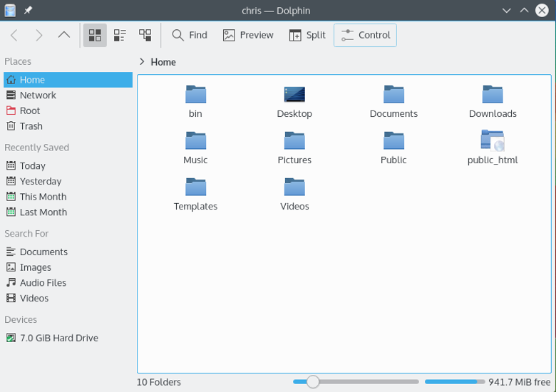Click the Search For section header
The image size is (556, 392).
point(26,234)
